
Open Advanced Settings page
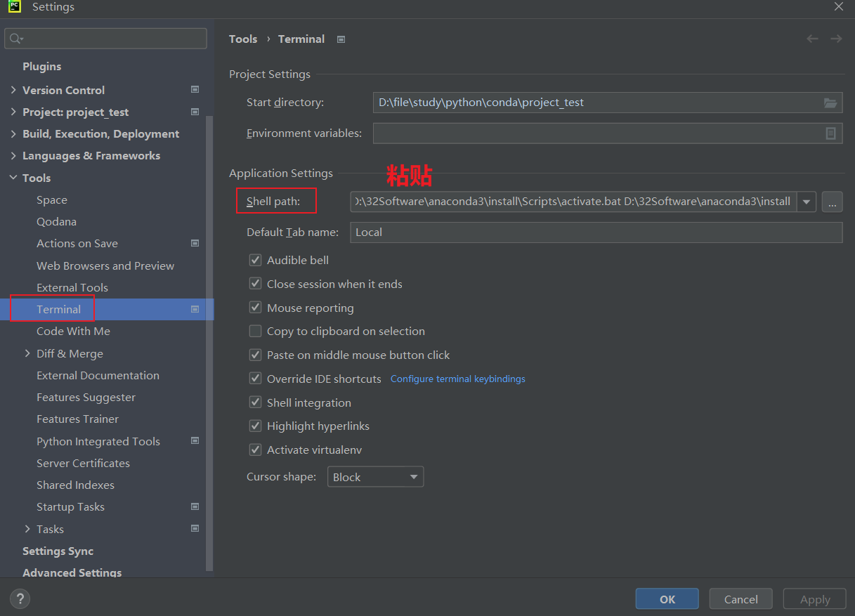pyautogui.click(x=72, y=572)
